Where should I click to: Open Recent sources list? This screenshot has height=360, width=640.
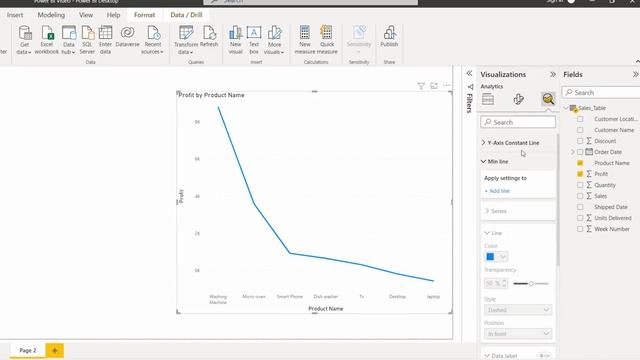click(x=153, y=40)
